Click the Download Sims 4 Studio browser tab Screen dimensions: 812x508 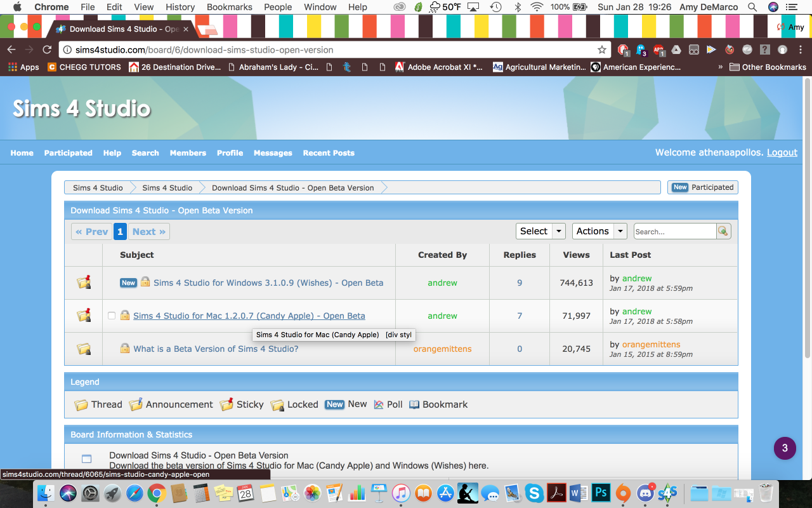coord(124,29)
